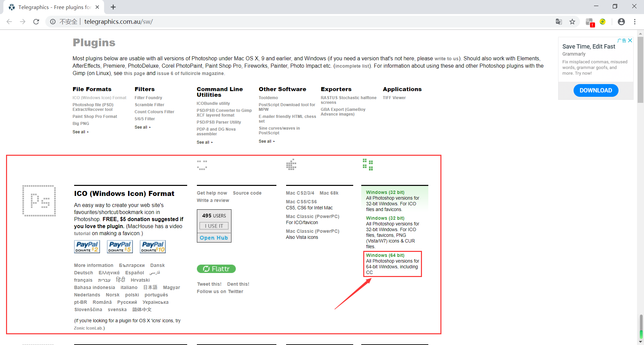644x345 pixels.
Task: Download Mac 68k plugin
Action: coord(329,193)
